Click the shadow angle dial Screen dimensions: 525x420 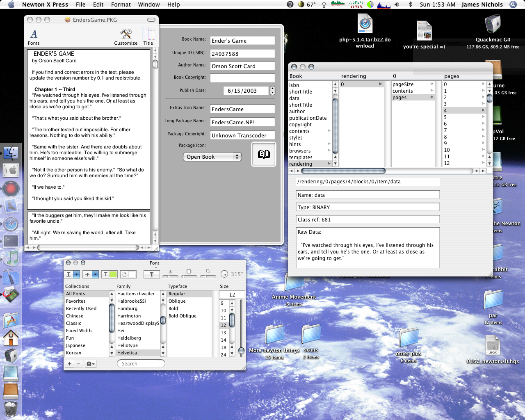click(224, 274)
